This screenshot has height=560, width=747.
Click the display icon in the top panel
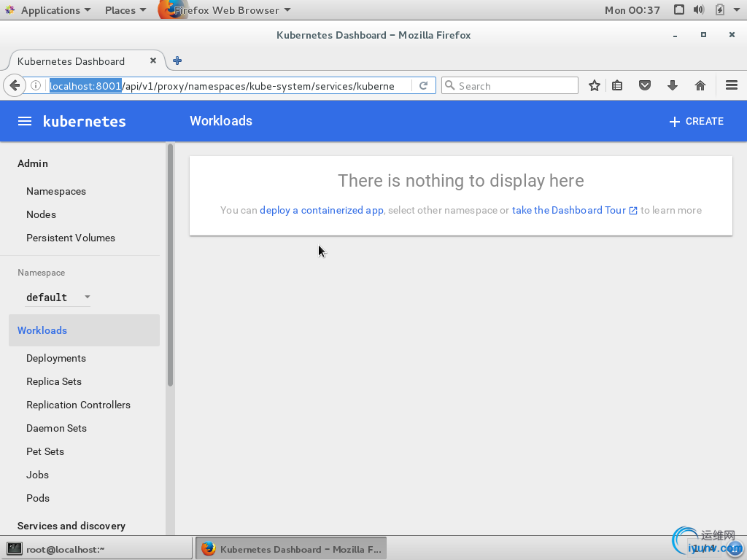tap(679, 10)
